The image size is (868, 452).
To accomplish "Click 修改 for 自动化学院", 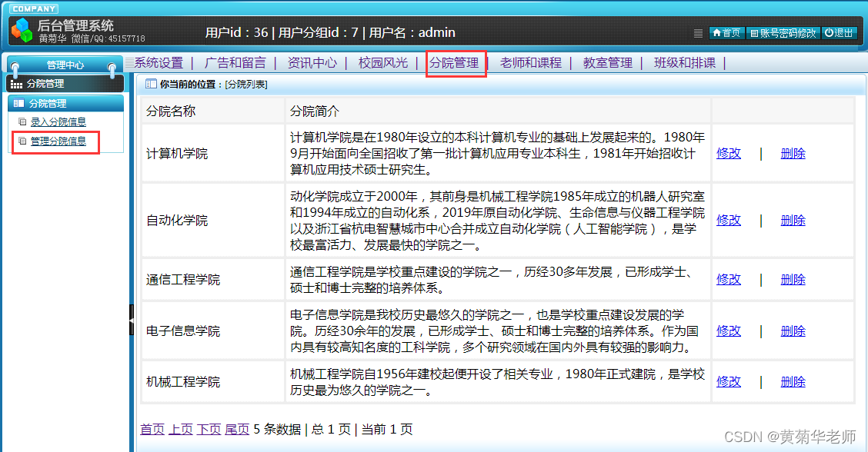I will pyautogui.click(x=729, y=220).
